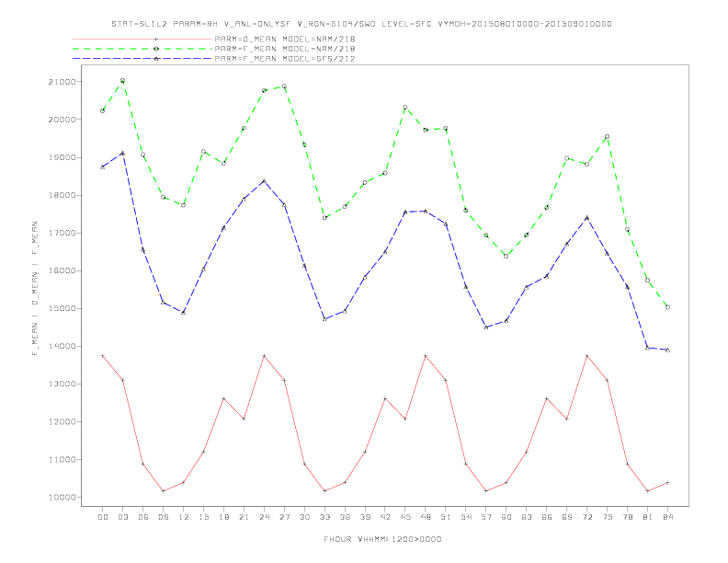Click the 30 forecast hour tick label
Viewport: 728px width, 563px height.
coord(304,517)
